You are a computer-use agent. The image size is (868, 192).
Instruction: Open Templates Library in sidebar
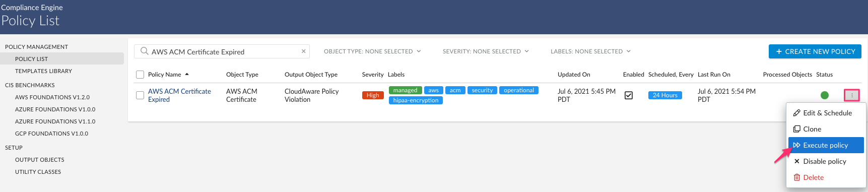click(43, 71)
